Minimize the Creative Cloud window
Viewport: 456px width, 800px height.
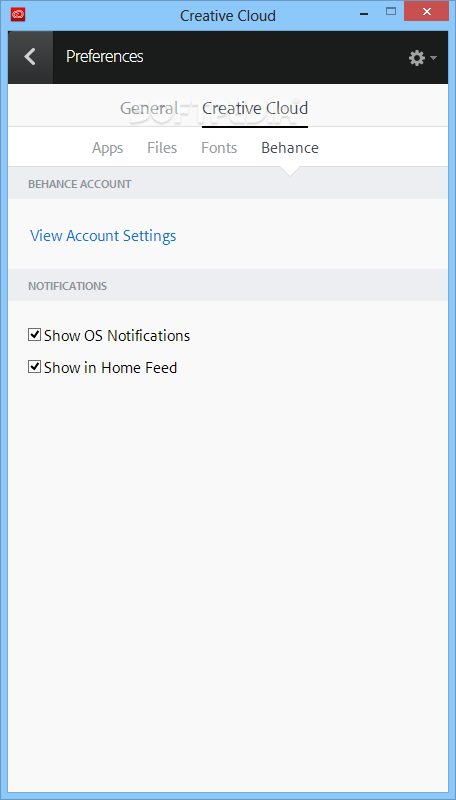[x=364, y=14]
